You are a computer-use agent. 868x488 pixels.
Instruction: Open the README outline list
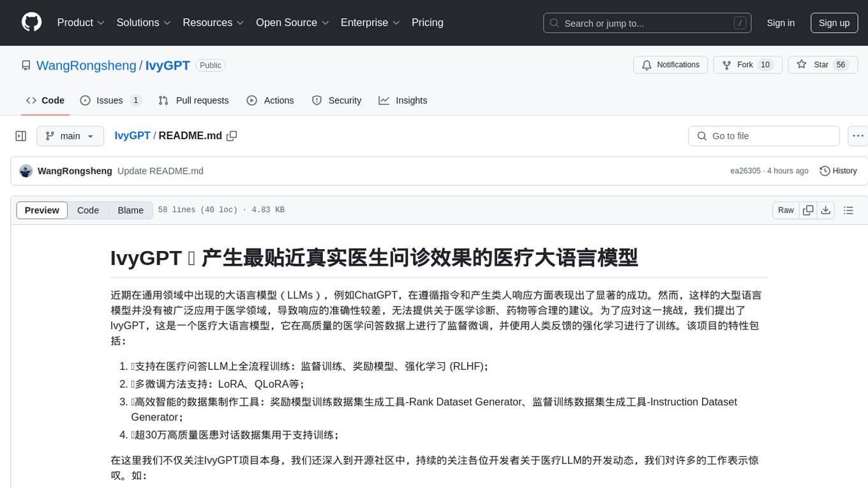click(849, 210)
